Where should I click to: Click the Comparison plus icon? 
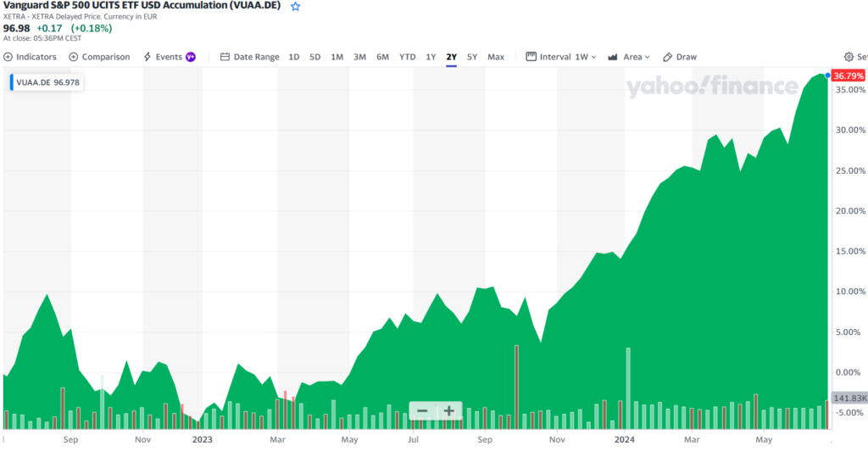click(75, 57)
